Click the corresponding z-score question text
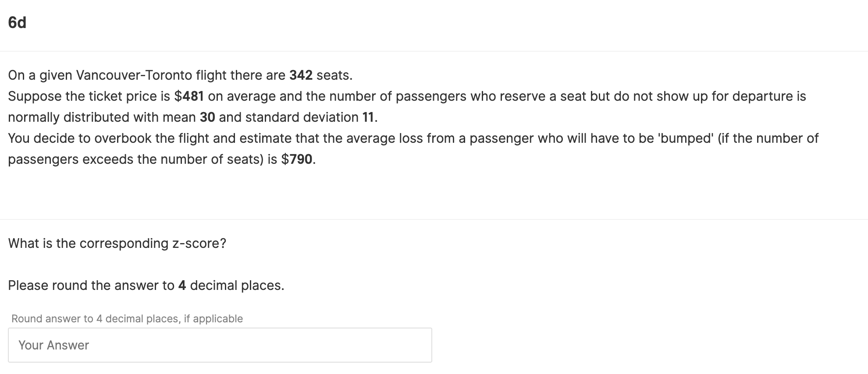This screenshot has width=868, height=374. [117, 243]
